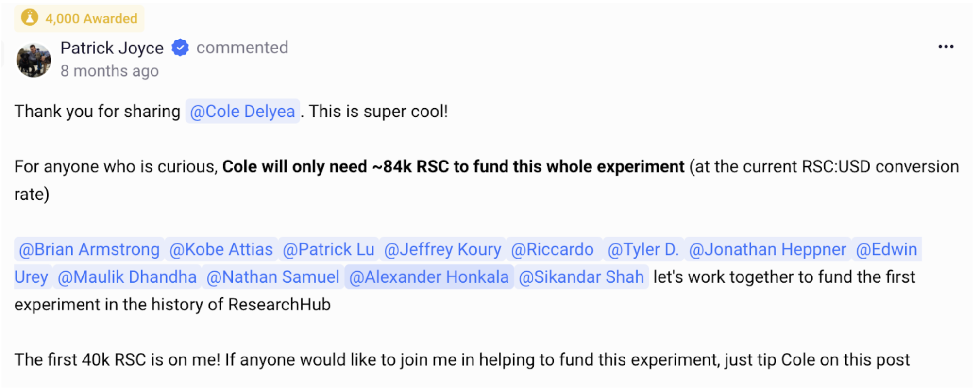Click the 8 months ago timestamp

tap(109, 71)
